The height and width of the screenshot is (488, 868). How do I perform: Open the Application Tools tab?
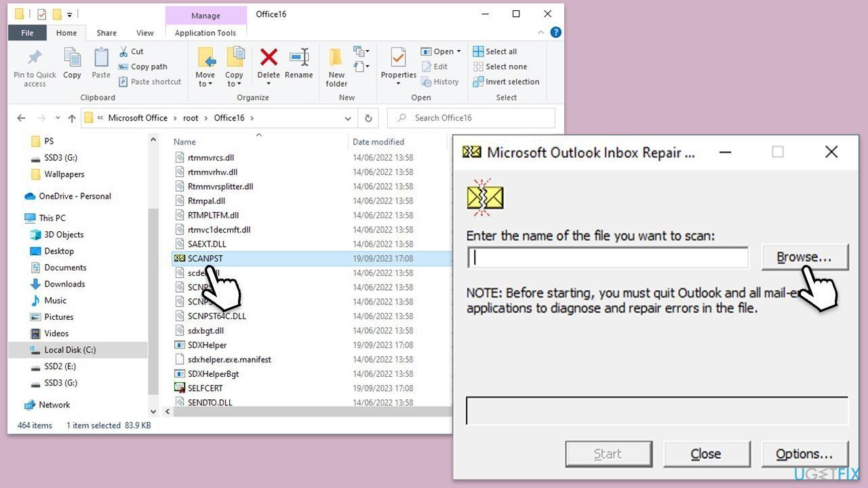tap(205, 33)
